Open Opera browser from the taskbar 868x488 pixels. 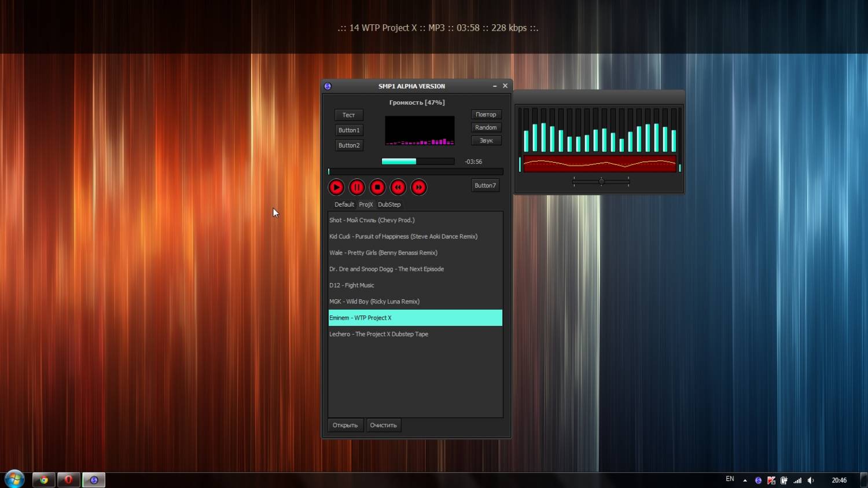click(68, 480)
